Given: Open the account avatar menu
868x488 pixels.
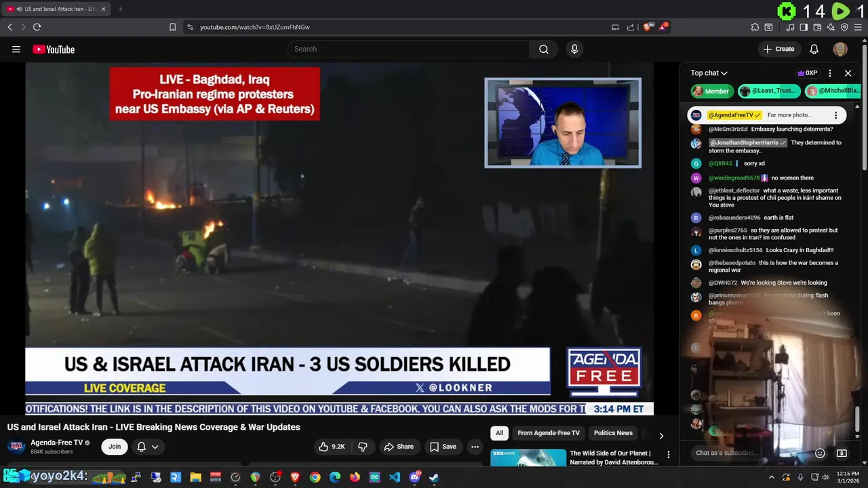Looking at the screenshot, I should click(840, 49).
